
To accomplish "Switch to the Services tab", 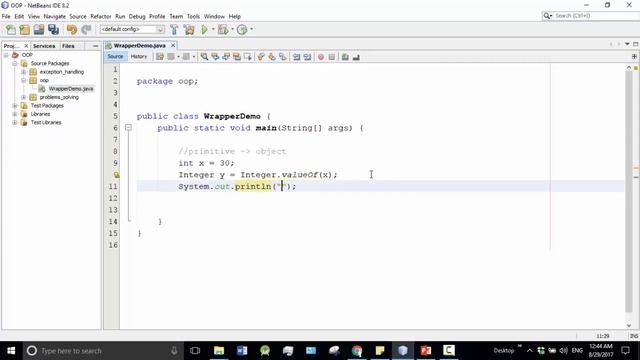I will click(x=44, y=46).
